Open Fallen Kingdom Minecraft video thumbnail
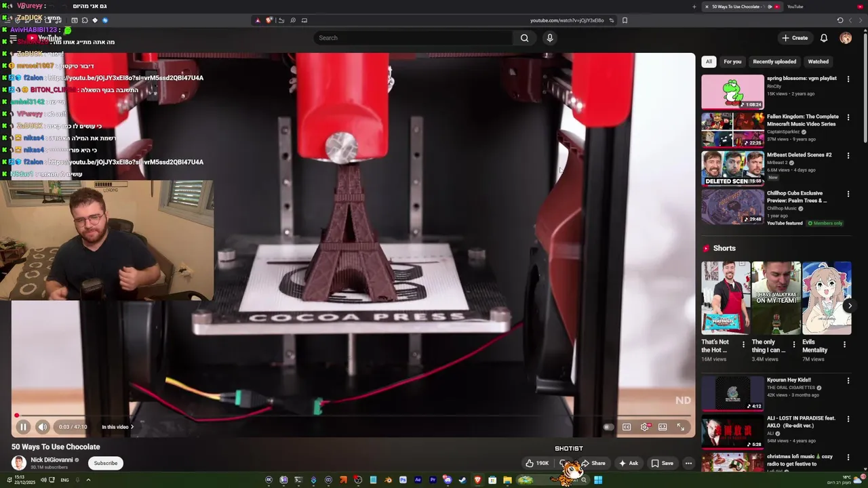 [732, 129]
